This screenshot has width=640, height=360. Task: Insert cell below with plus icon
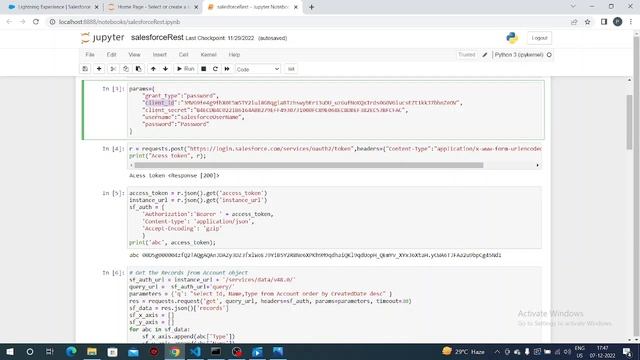[99, 69]
